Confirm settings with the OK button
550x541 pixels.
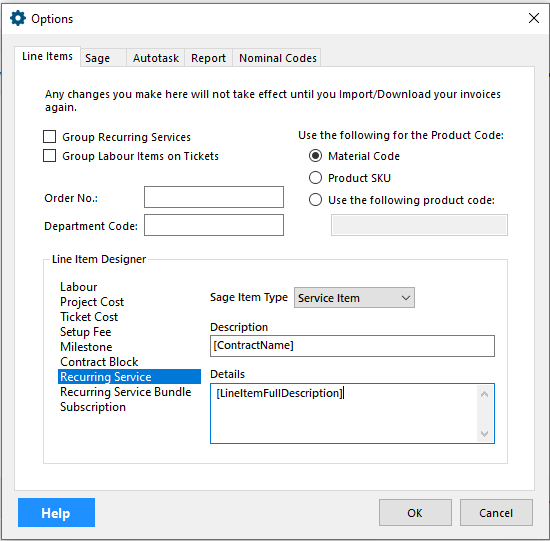point(415,513)
